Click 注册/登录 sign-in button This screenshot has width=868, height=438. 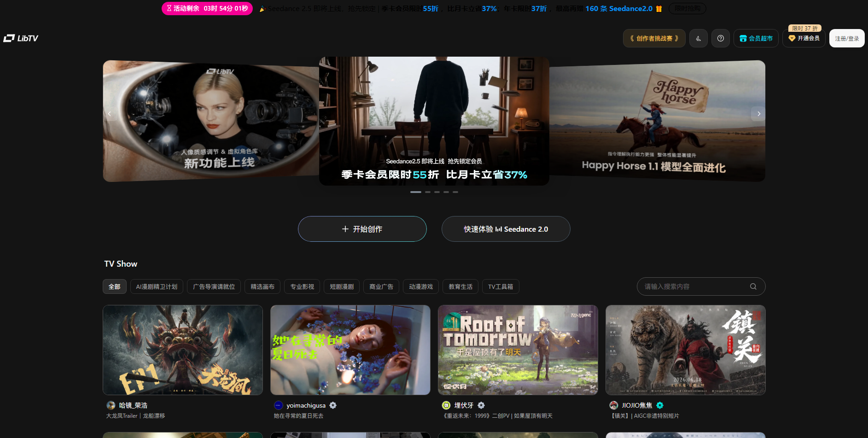847,38
